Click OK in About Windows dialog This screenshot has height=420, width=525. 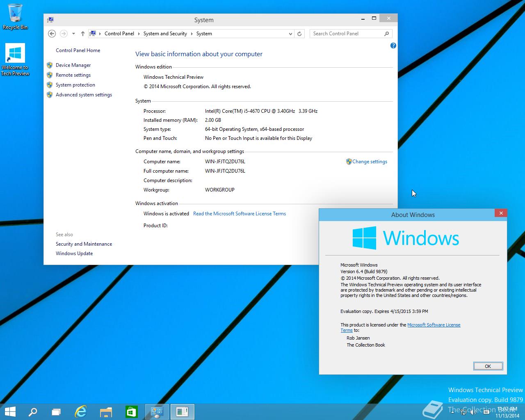(488, 366)
